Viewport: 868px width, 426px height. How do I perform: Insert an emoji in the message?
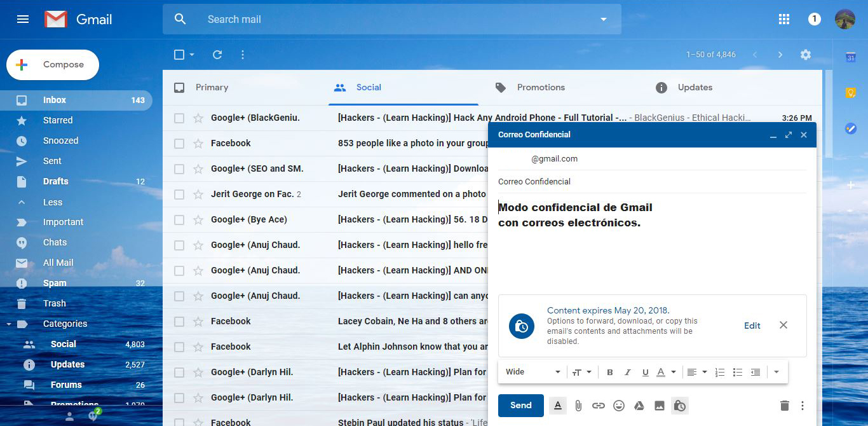[619, 406]
